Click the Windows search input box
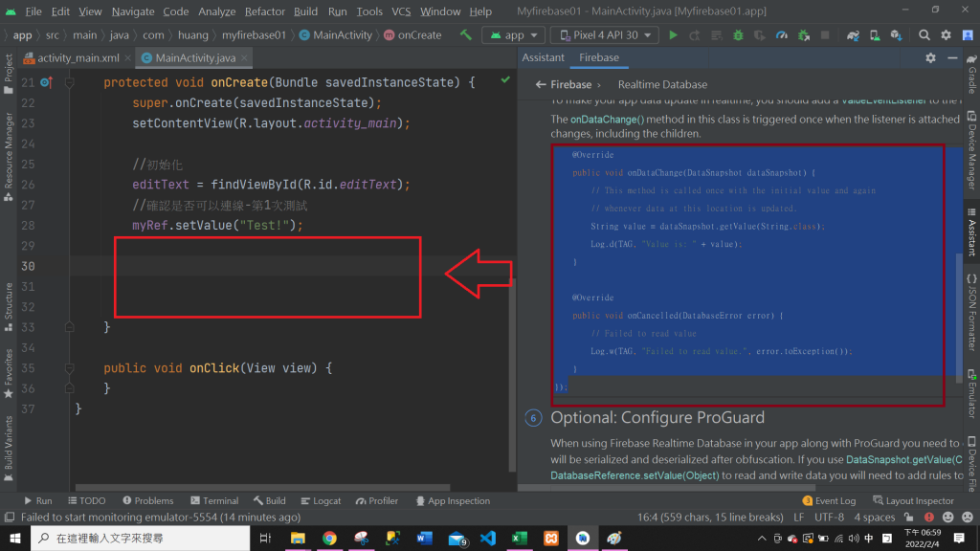 click(140, 538)
